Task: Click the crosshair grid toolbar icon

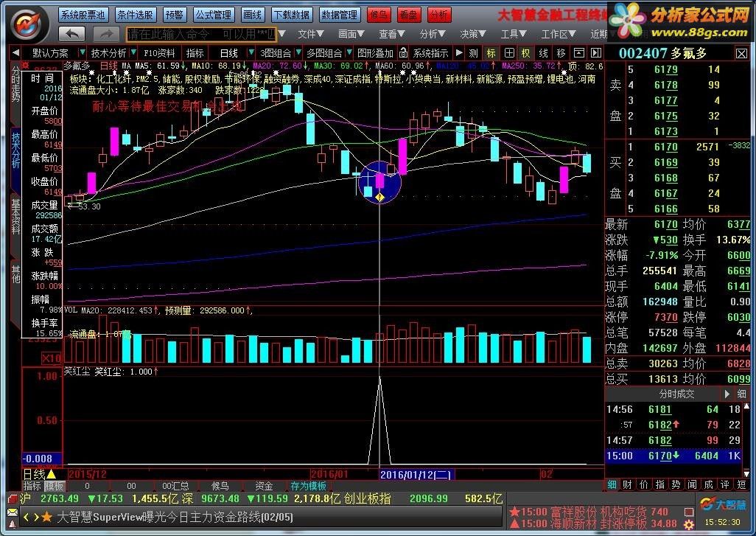Action: click(508, 53)
